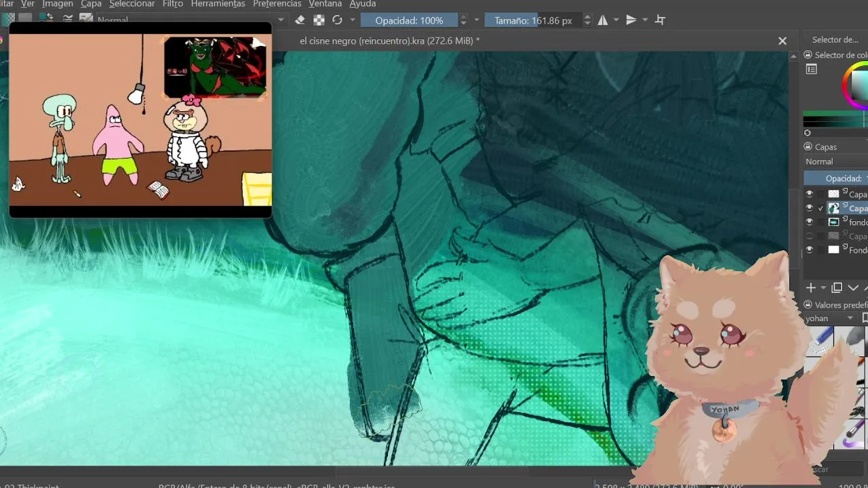Toggle vertical mirror tool
Viewport: 868px width, 488px height.
[631, 20]
